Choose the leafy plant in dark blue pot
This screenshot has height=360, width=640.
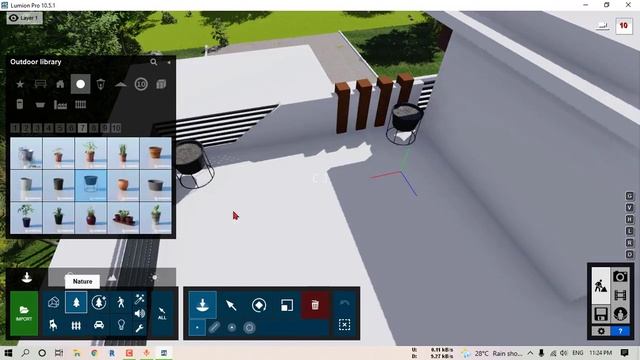[26, 218]
